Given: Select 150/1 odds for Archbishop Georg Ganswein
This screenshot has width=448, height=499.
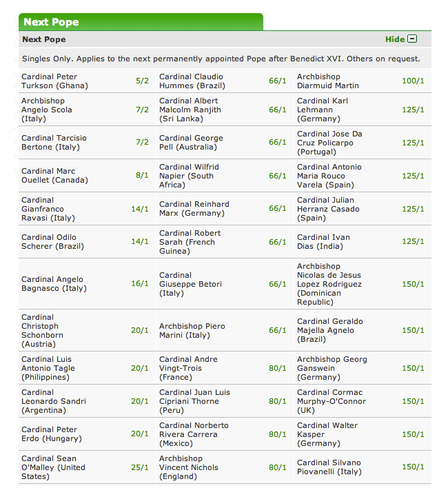Looking at the screenshot, I should (x=413, y=368).
